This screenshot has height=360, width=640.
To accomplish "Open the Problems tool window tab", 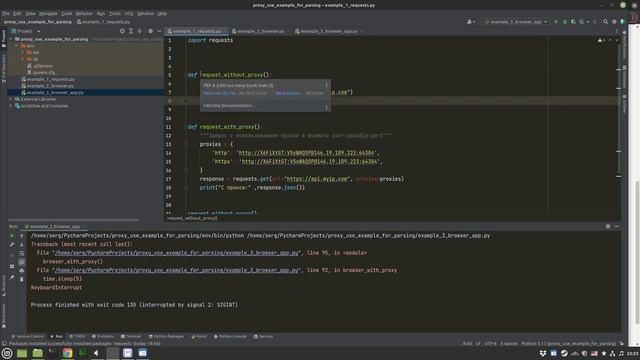I will (x=103, y=336).
